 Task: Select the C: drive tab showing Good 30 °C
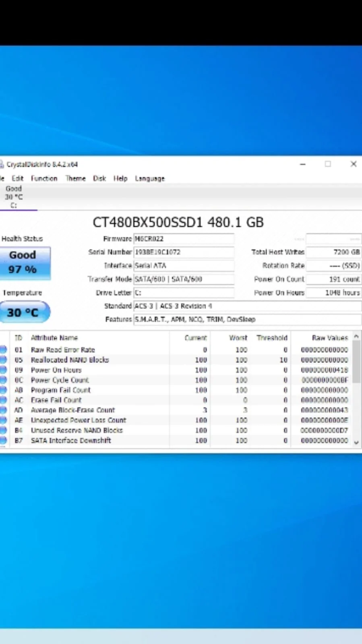[14, 197]
